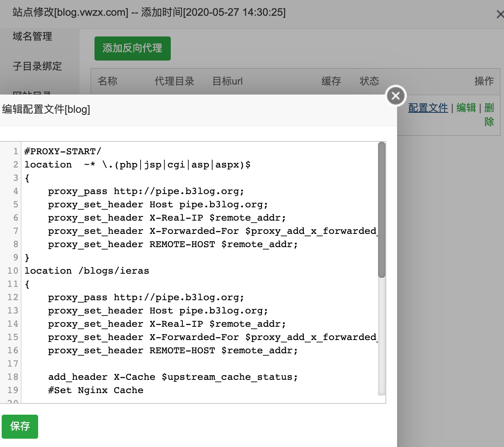Click the location regex line with php|jsp|cgi

[137, 165]
